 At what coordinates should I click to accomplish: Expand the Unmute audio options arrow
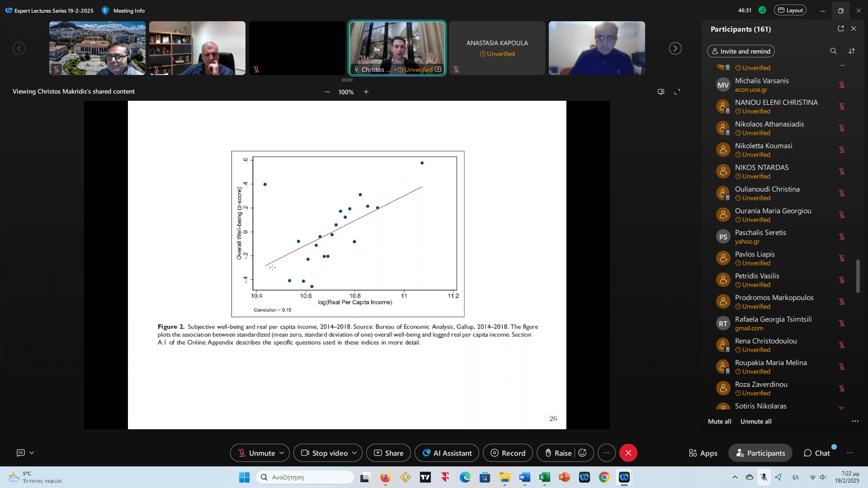pos(282,452)
